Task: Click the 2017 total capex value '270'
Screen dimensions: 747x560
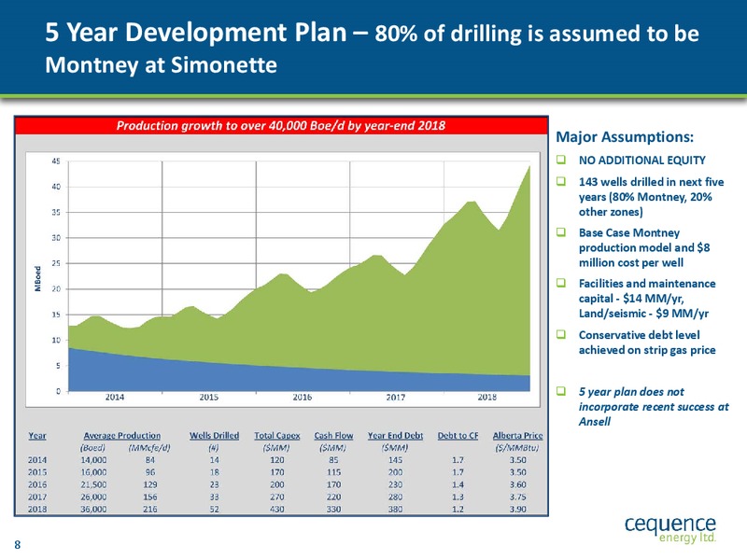Action: click(x=276, y=497)
